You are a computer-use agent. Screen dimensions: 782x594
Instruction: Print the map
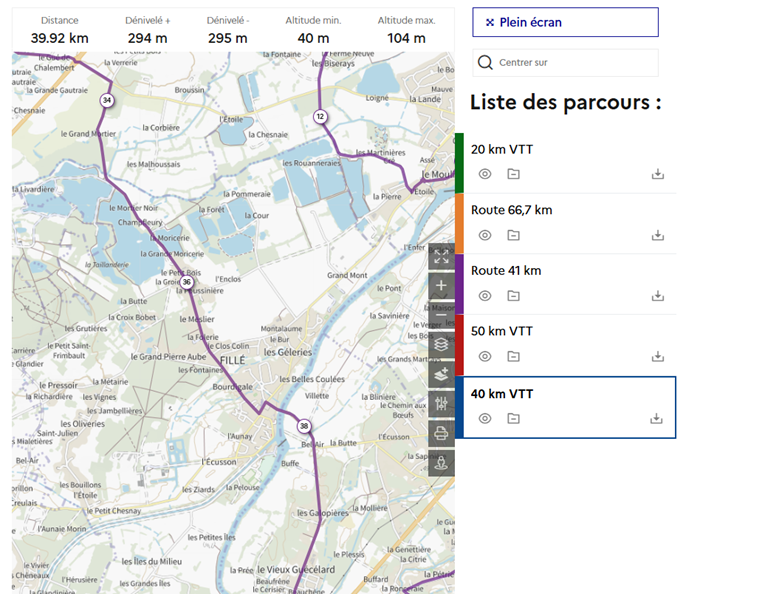(x=441, y=433)
